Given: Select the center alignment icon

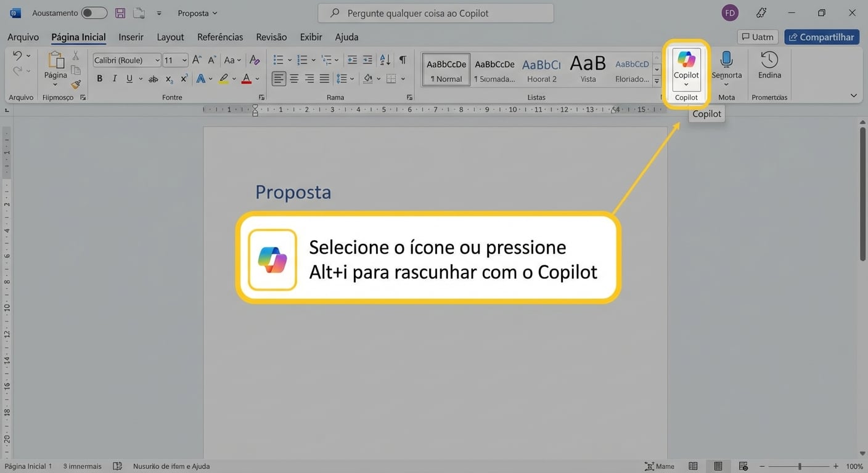Looking at the screenshot, I should click(x=294, y=78).
